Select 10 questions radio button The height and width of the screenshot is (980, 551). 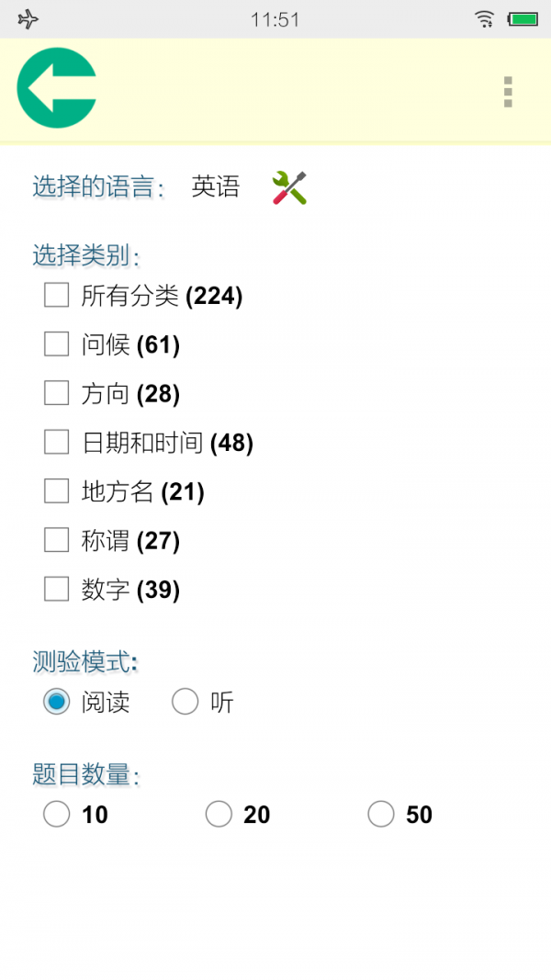(56, 814)
